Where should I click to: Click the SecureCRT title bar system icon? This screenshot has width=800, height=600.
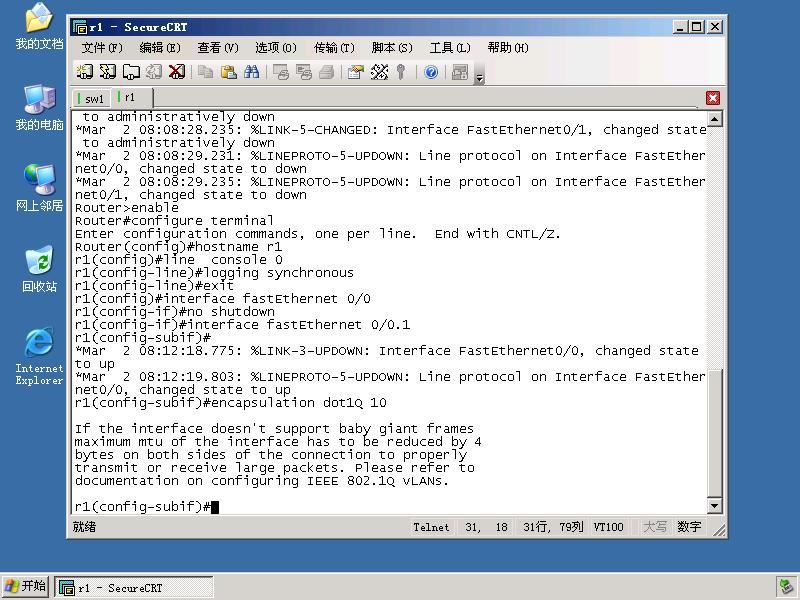80,27
